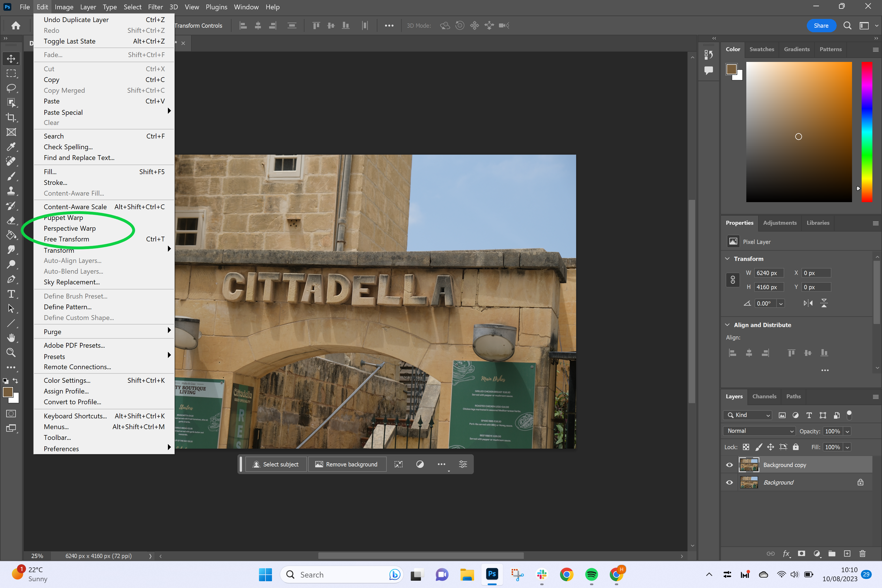Select the Path Selection tool
The image size is (882, 588).
11,309
